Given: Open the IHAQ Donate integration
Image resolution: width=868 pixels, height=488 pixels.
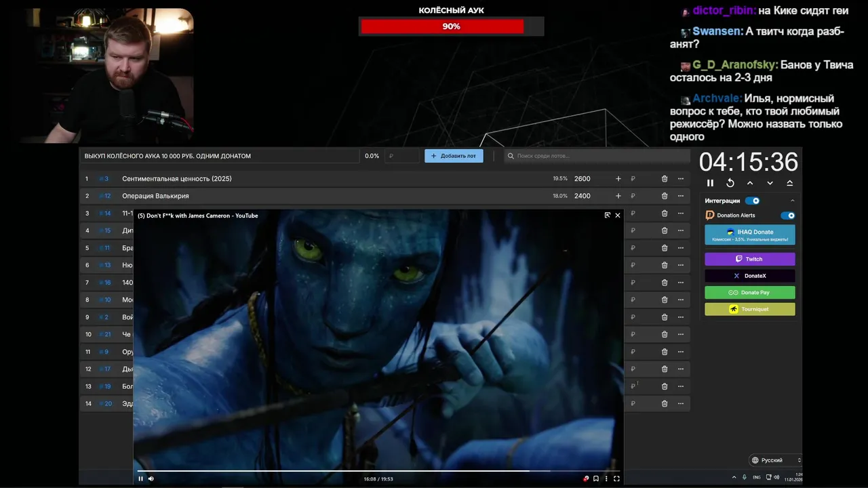Looking at the screenshot, I should tap(750, 235).
